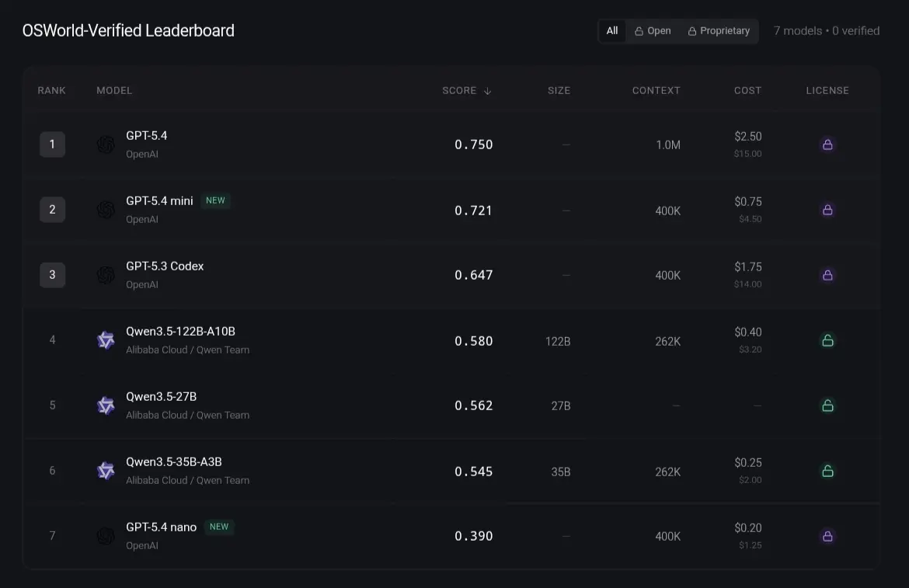This screenshot has width=909, height=588.
Task: Click the rank 4 number
Action: 52,340
